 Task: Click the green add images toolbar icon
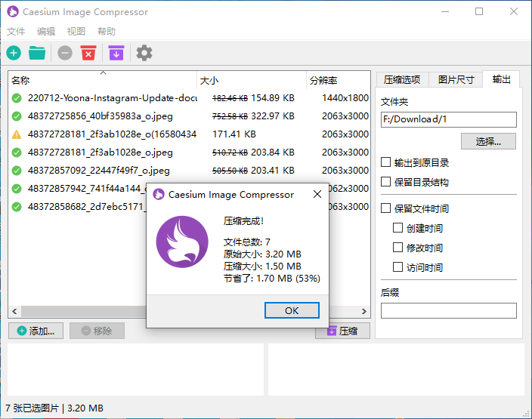14,53
